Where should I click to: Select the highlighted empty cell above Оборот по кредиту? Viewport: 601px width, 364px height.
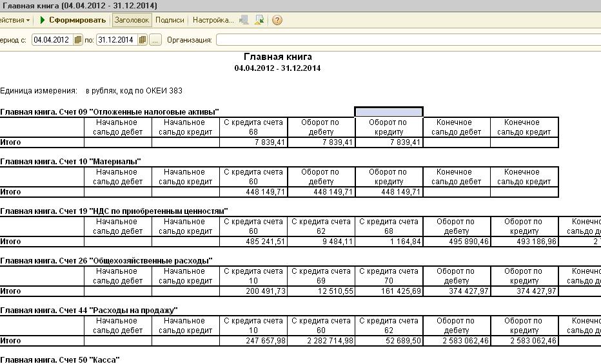[389, 111]
